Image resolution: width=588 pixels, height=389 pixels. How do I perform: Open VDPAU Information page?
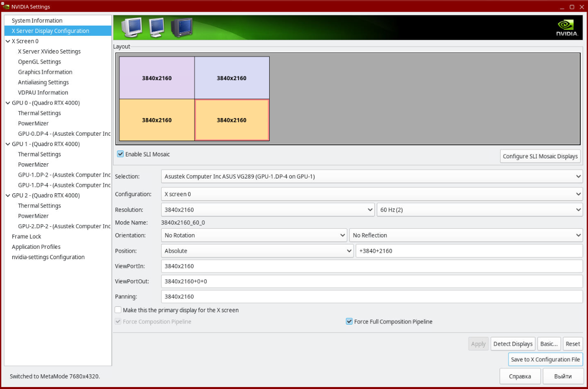(x=43, y=92)
